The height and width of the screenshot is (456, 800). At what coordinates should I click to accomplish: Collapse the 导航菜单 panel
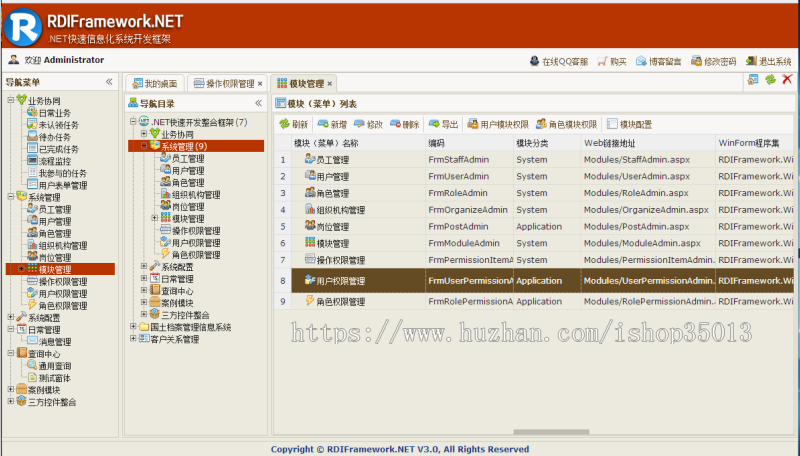pos(109,82)
